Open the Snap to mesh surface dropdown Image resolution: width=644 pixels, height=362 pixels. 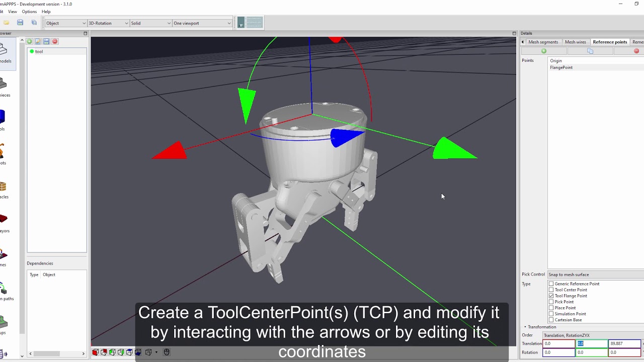coord(596,275)
